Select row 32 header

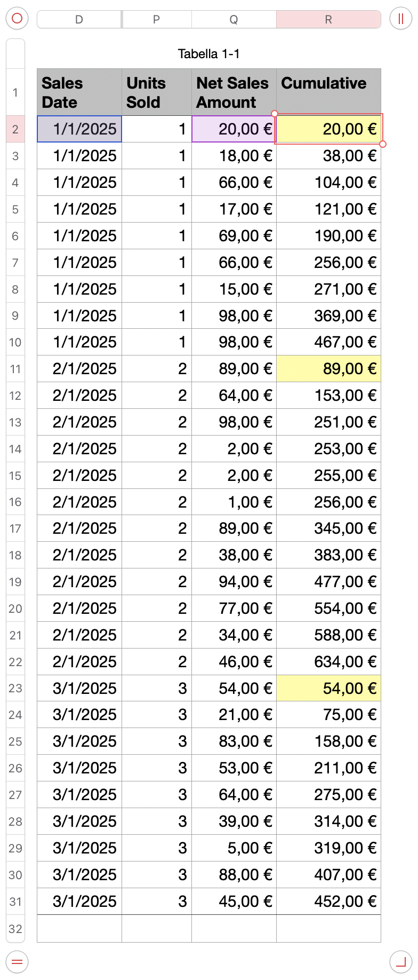(x=15, y=929)
